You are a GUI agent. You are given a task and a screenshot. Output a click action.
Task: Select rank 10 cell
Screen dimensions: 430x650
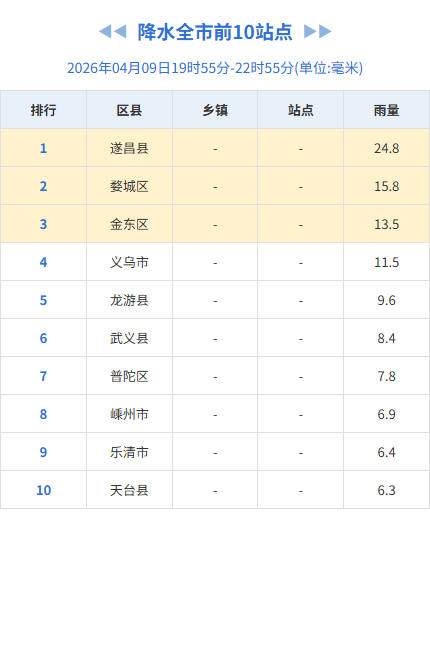click(44, 490)
